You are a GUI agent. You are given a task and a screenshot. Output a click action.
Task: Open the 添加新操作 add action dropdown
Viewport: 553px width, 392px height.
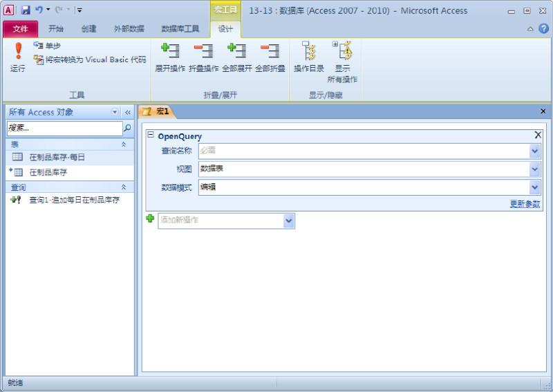(x=289, y=221)
